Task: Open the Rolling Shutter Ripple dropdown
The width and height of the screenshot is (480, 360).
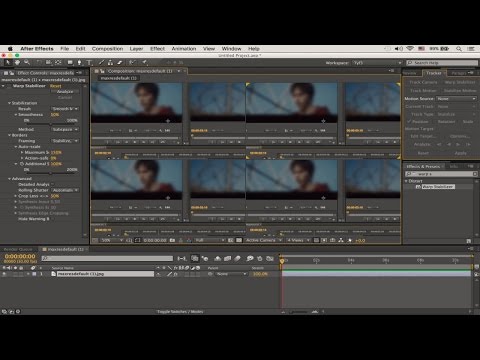Action: pyautogui.click(x=65, y=190)
